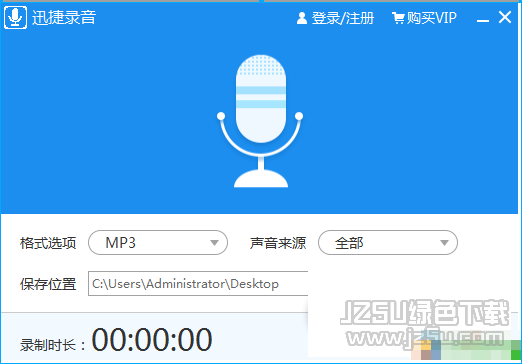Close the 迅捷录音 window
The width and height of the screenshot is (522, 364).
tap(505, 17)
